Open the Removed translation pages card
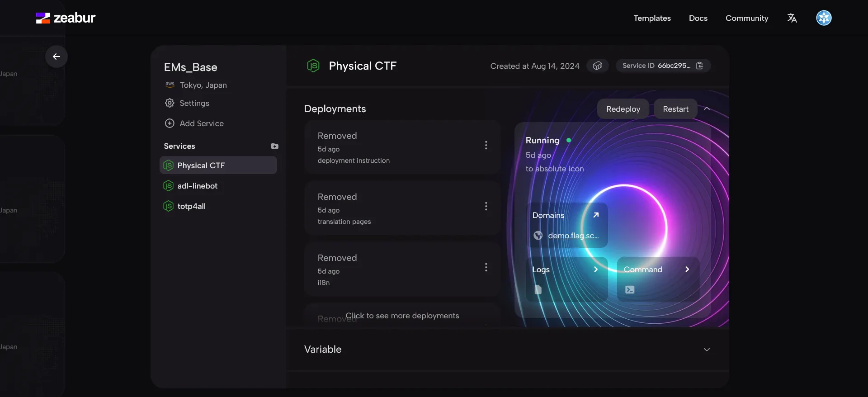 tap(402, 208)
